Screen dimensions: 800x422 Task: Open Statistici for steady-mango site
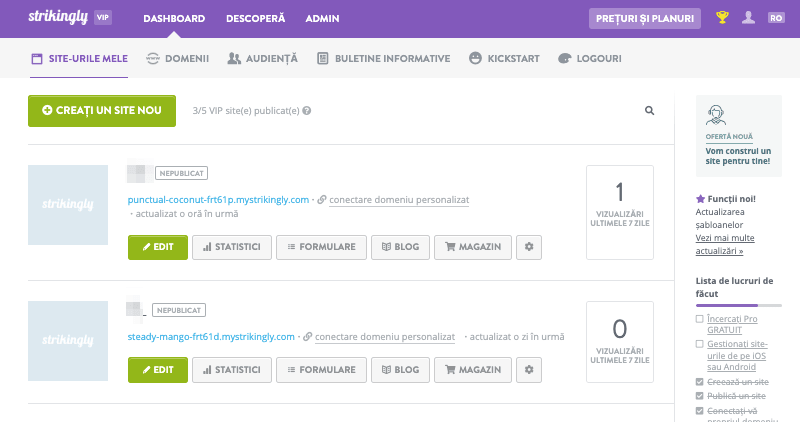tap(232, 369)
